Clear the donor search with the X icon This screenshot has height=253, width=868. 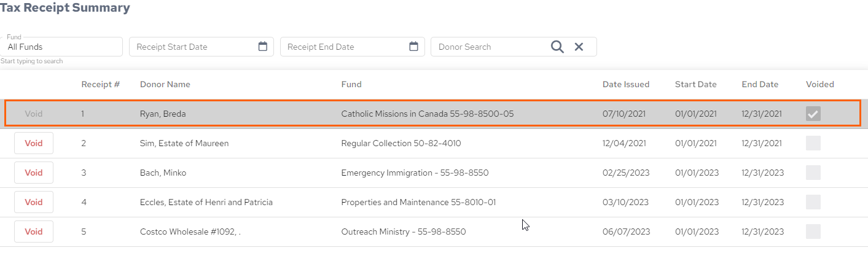[579, 47]
